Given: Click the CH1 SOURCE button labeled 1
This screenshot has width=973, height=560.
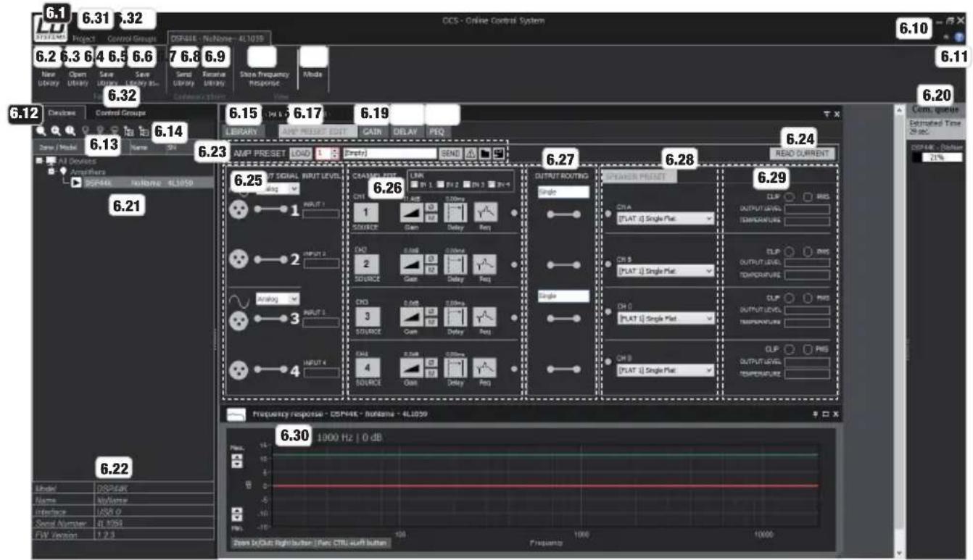Looking at the screenshot, I should [366, 212].
